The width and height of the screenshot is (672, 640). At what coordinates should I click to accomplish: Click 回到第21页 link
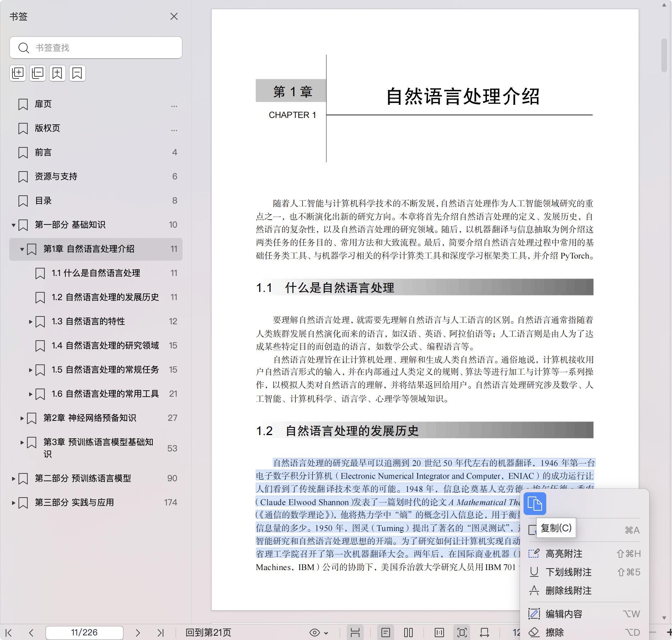208,633
